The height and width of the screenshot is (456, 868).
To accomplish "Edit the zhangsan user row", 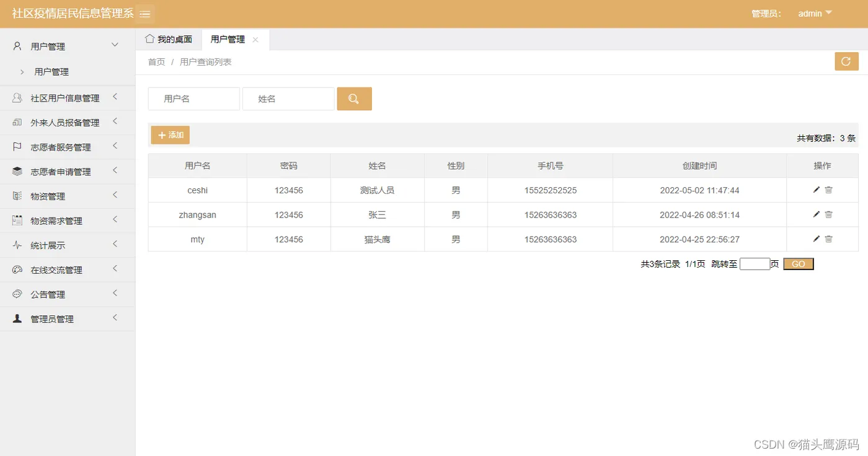I will [817, 214].
